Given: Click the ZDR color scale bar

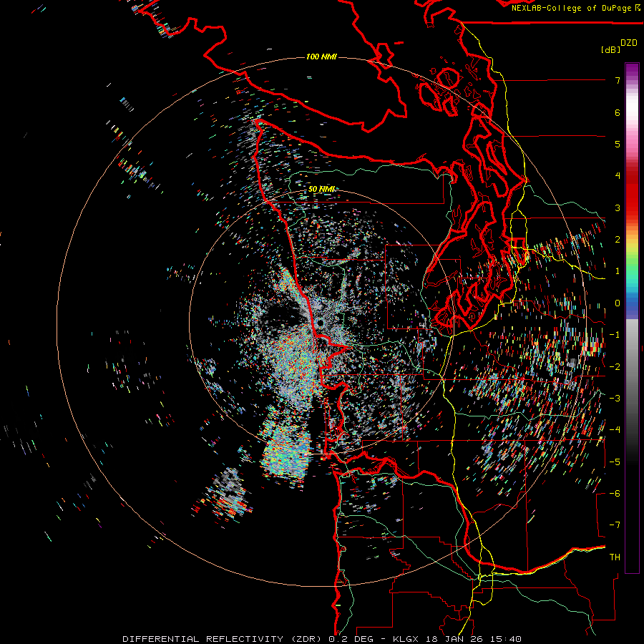Looking at the screenshot, I should tap(632, 318).
